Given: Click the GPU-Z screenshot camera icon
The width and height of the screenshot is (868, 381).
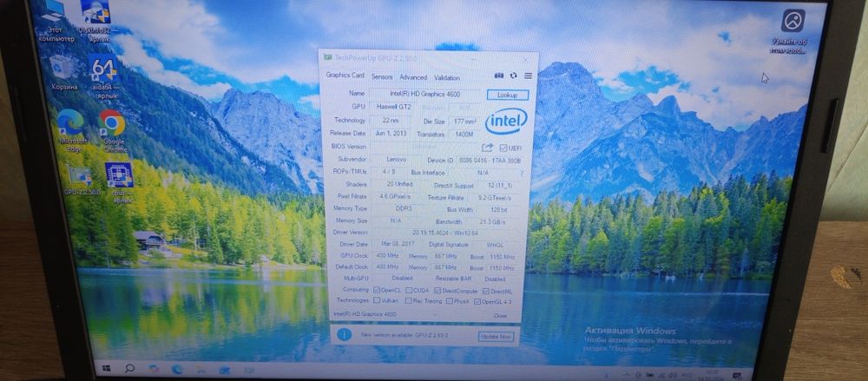Looking at the screenshot, I should (x=499, y=76).
